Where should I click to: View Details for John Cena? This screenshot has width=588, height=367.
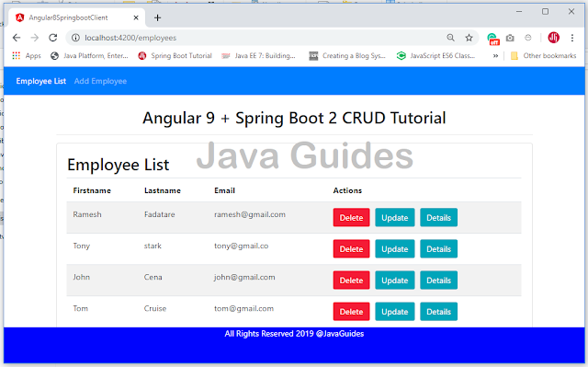(x=439, y=281)
